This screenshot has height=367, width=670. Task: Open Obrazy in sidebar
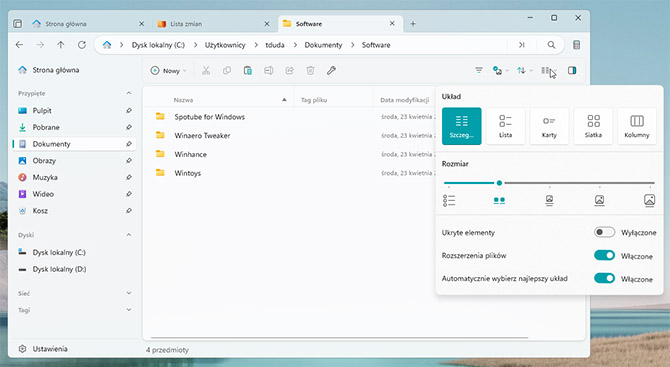tap(75, 161)
